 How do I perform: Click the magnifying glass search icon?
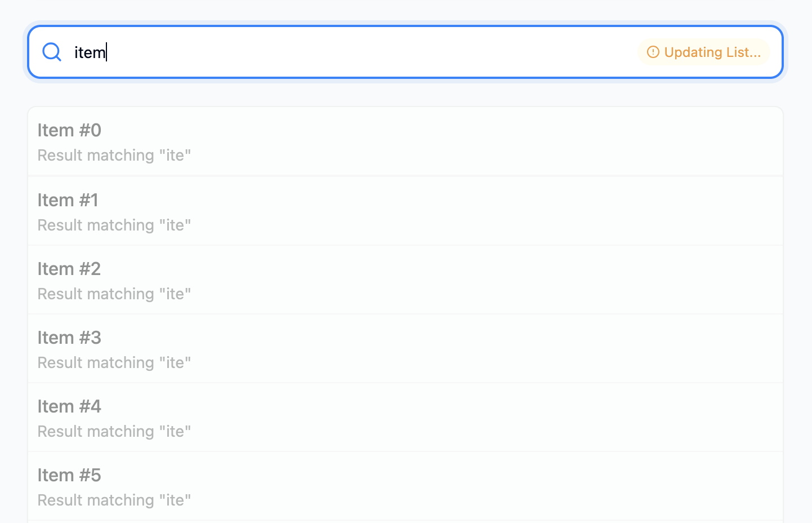tap(52, 52)
